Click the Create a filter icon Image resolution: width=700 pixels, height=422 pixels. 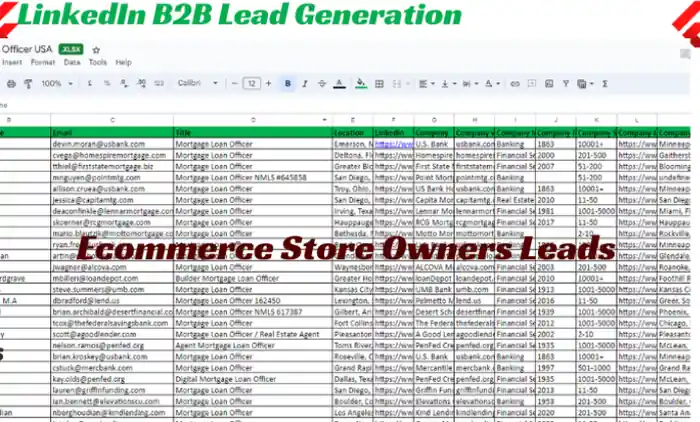coord(566,84)
